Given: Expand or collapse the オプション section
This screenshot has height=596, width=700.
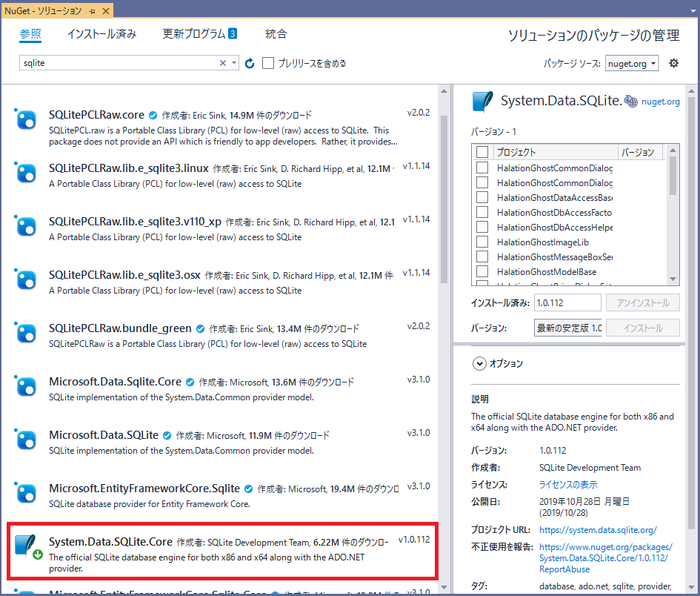Looking at the screenshot, I should pyautogui.click(x=479, y=364).
